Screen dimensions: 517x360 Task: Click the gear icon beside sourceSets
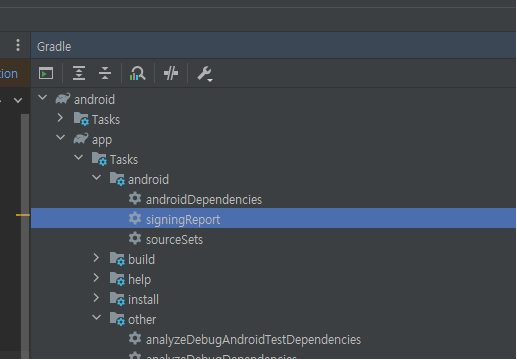coord(135,238)
